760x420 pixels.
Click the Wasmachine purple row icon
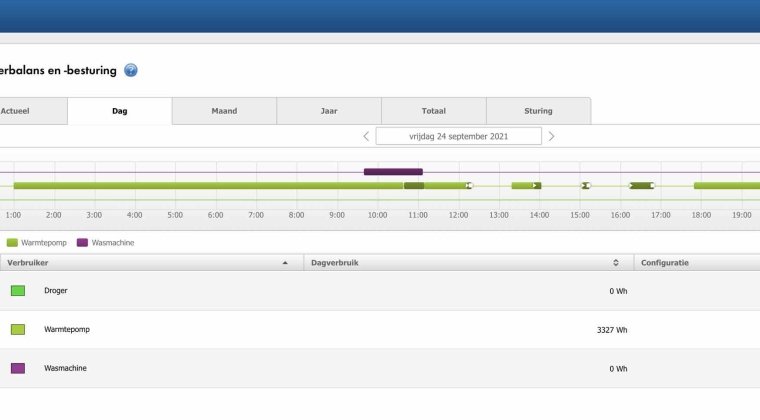pos(18,368)
